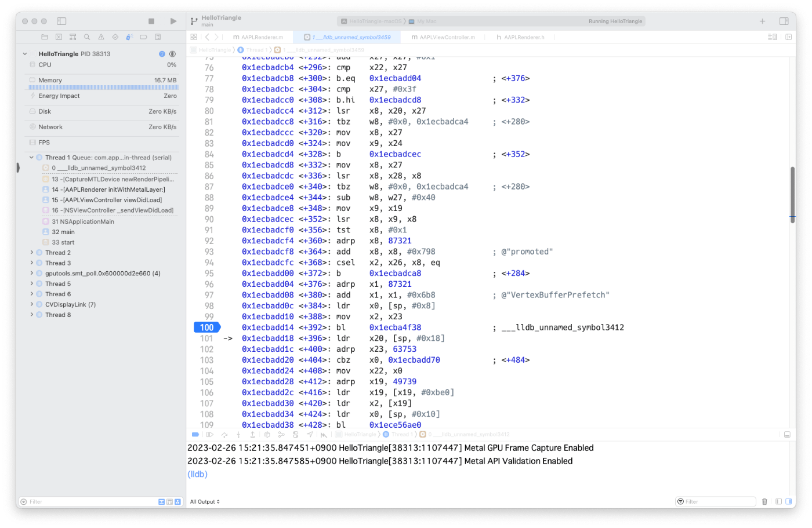Screen dimensions: 812x528
Task: Switch to AAPLRenderer.m tab
Action: [258, 37]
